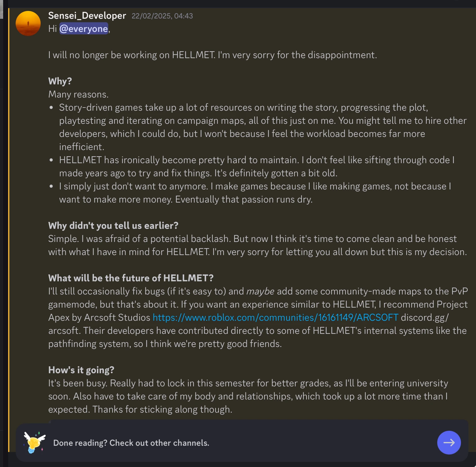Click "What will be the future of HELLMET?" heading
476x467 pixels.
pos(131,278)
